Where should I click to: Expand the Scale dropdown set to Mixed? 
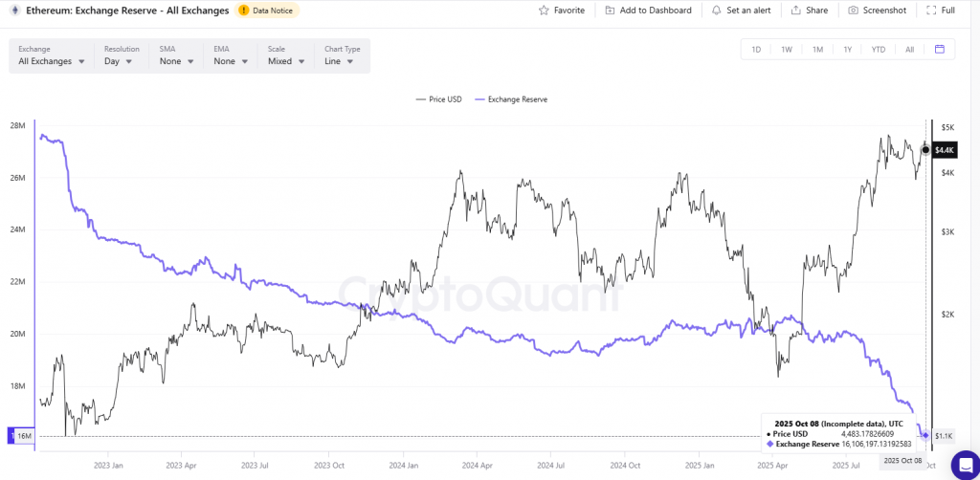tap(285, 61)
